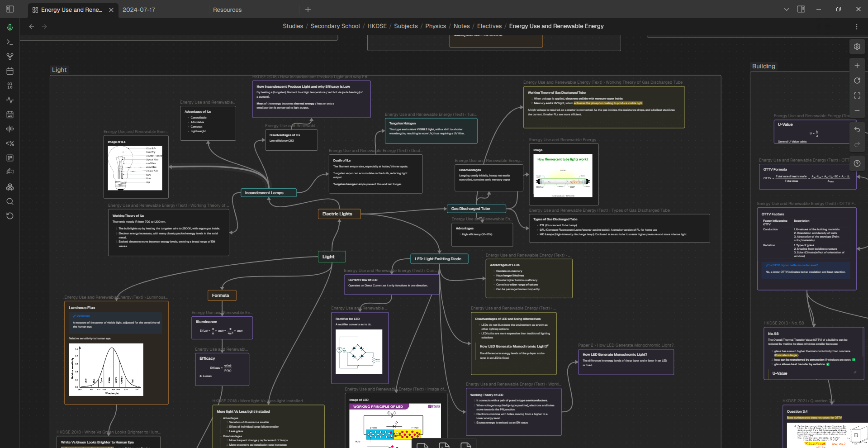
Task: Undo the last canvas change
Action: tap(857, 129)
